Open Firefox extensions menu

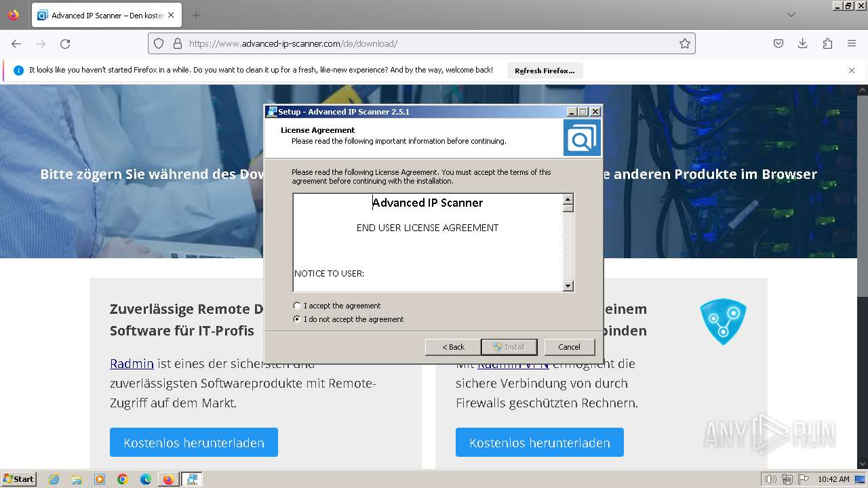pos(827,43)
